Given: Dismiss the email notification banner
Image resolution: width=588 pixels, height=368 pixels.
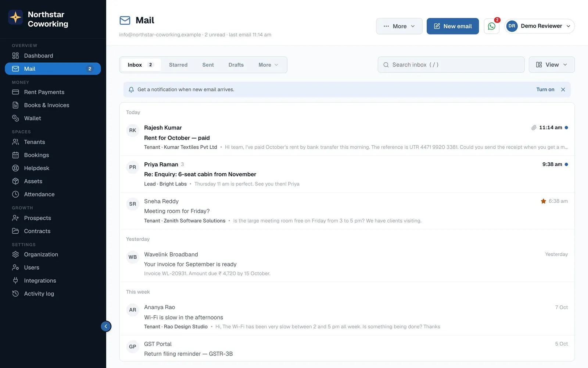Looking at the screenshot, I should point(563,89).
